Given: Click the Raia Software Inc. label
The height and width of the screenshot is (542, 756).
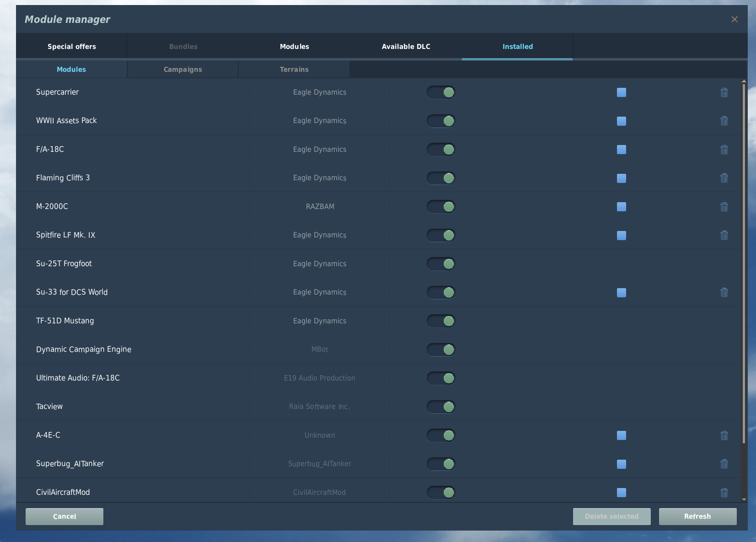Looking at the screenshot, I should coord(320,407).
